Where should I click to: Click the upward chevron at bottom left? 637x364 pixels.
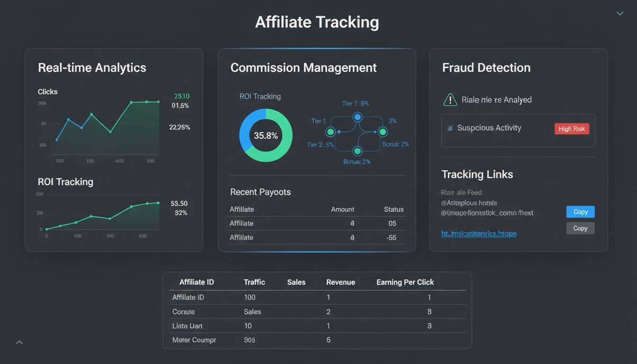point(19,341)
